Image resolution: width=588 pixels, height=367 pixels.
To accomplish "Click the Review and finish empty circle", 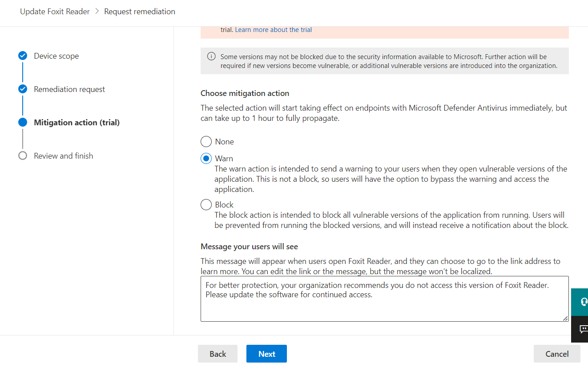I will [23, 156].
